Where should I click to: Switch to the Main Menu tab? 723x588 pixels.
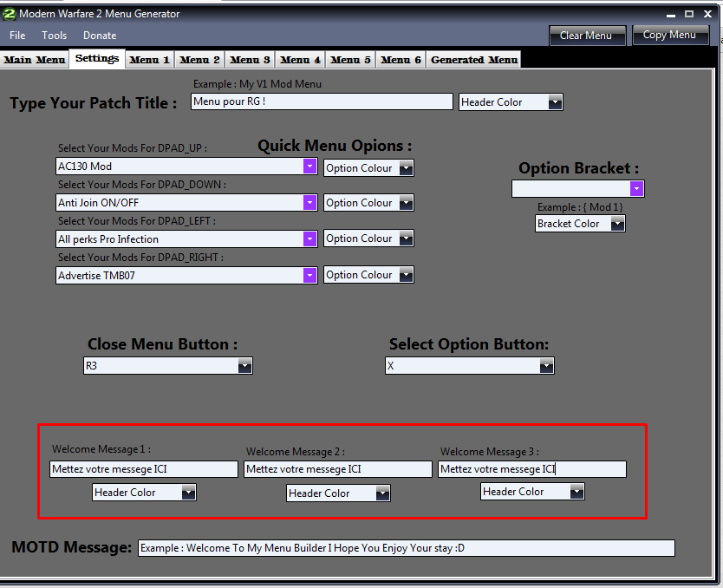pyautogui.click(x=35, y=60)
